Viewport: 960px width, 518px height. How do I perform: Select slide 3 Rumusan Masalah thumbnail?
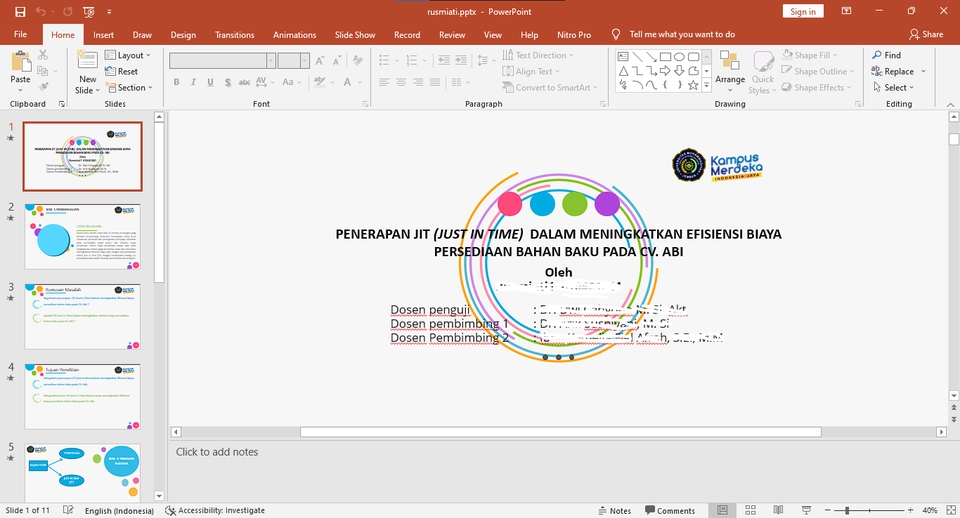tap(83, 317)
